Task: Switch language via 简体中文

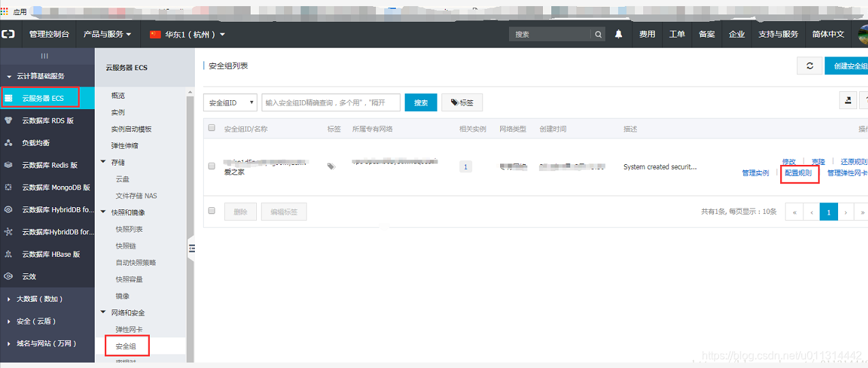Action: click(828, 34)
